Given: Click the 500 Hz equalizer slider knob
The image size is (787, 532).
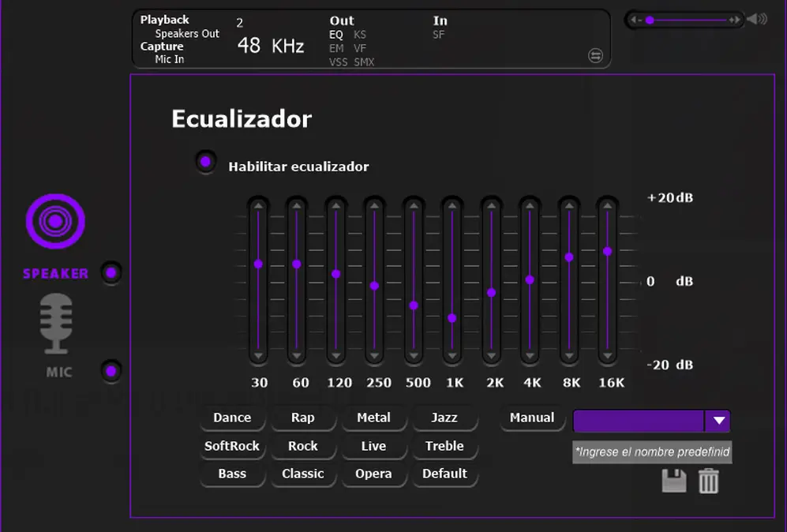Looking at the screenshot, I should [x=414, y=305].
